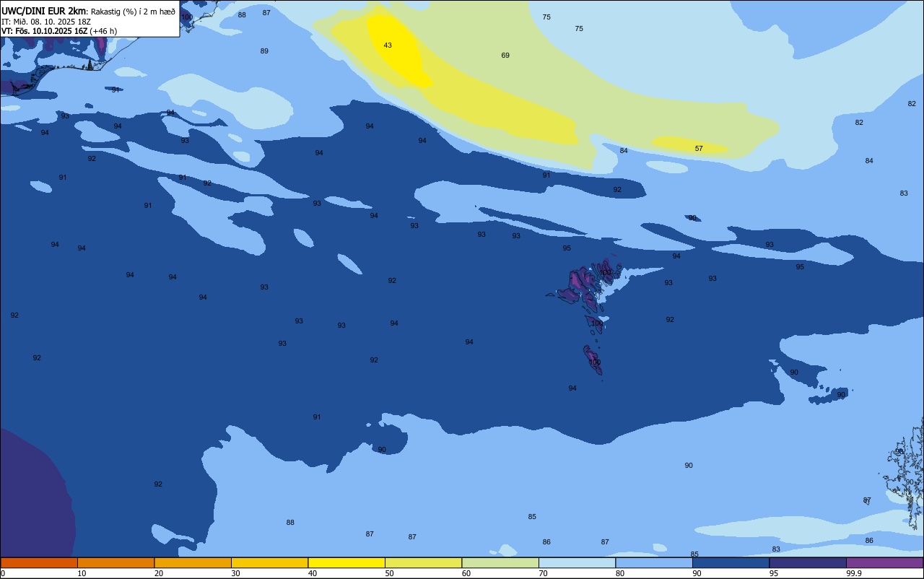924x579 pixels.
Task: Select the 40–50 bright yellow legend swatch
Action: pos(346,562)
